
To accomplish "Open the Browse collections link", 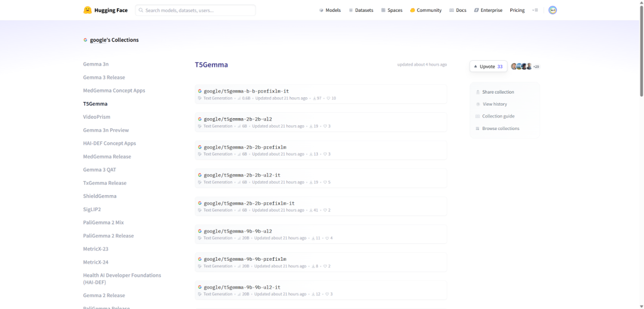I will coord(501,129).
